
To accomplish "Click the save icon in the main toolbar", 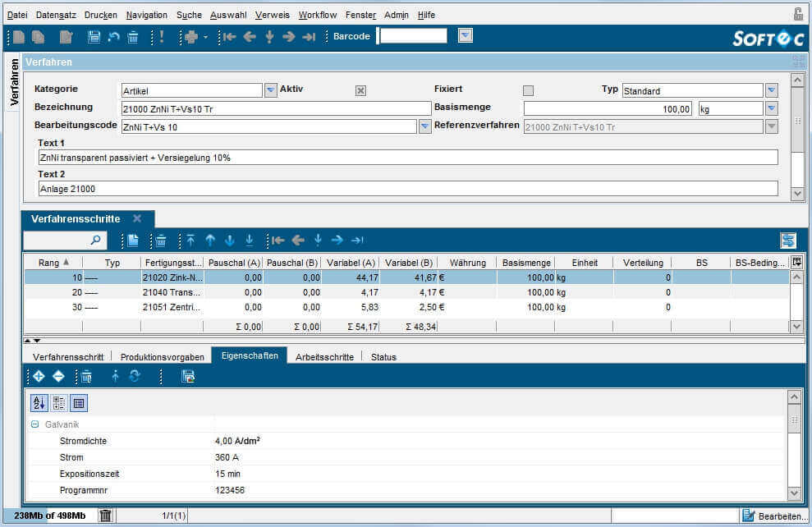I will (x=94, y=37).
